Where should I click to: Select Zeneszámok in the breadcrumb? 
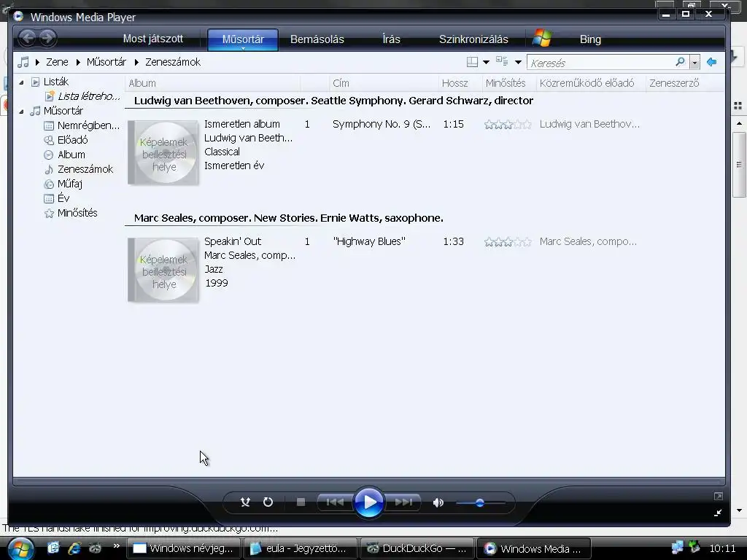pos(173,62)
